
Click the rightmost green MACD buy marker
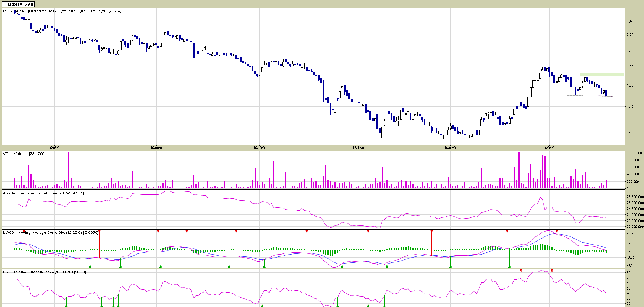[x=509, y=266]
